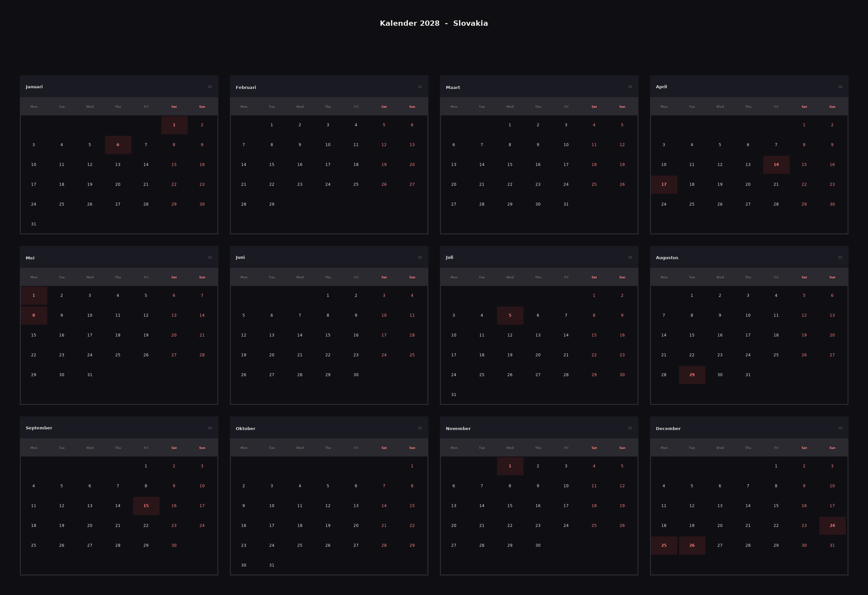Select November 1 highlighted Wednesday
Screen dimensions: 868x595
click(510, 466)
